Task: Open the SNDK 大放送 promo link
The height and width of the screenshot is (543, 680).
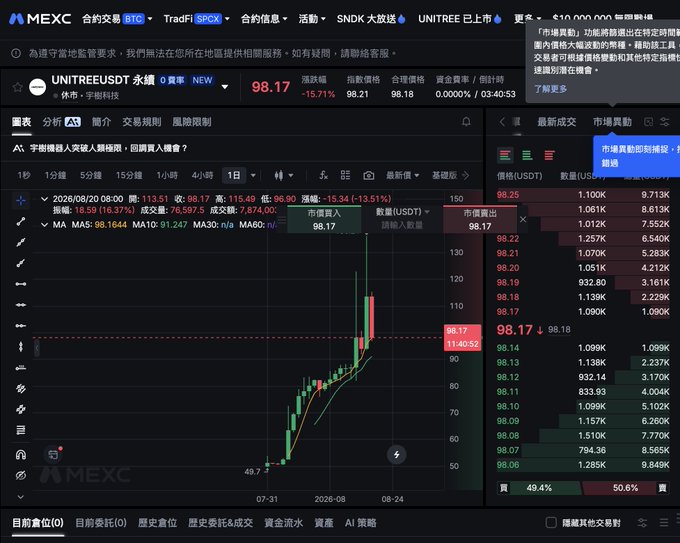Action: click(371, 19)
